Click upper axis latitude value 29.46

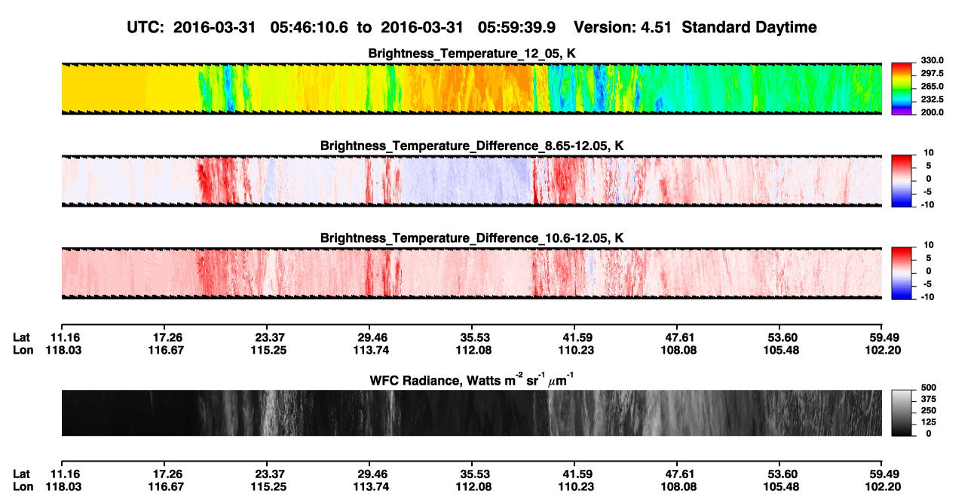pyautogui.click(x=369, y=338)
